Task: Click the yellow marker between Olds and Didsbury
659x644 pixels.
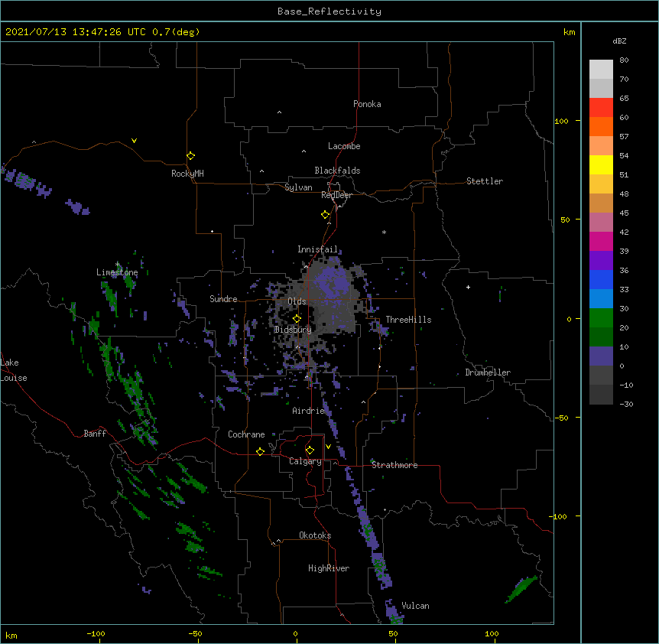Action: (x=297, y=318)
